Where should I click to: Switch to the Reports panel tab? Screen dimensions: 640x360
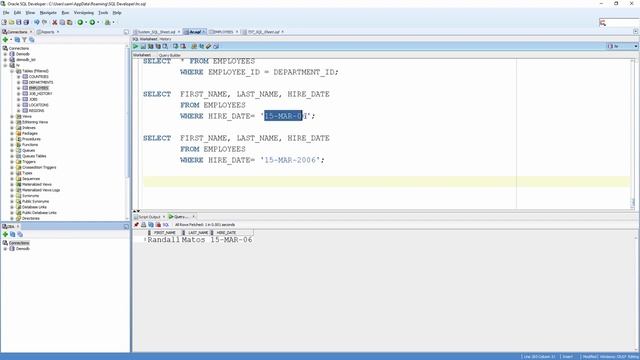[x=47, y=32]
